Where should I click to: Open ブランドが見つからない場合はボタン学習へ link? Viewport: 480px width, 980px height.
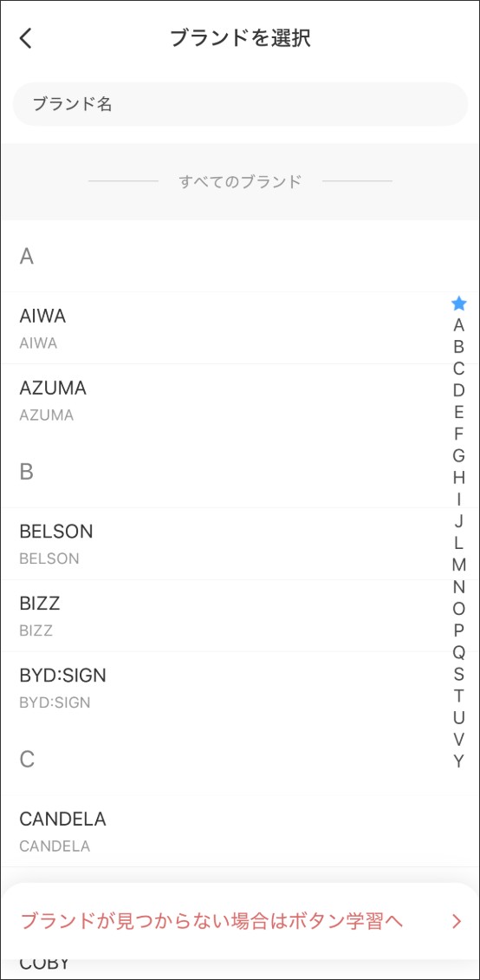click(212, 921)
